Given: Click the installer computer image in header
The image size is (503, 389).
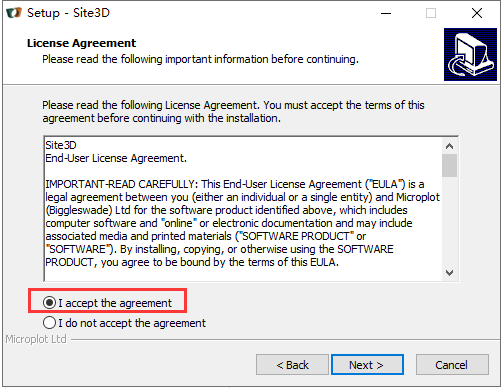Looking at the screenshot, I should [x=470, y=54].
